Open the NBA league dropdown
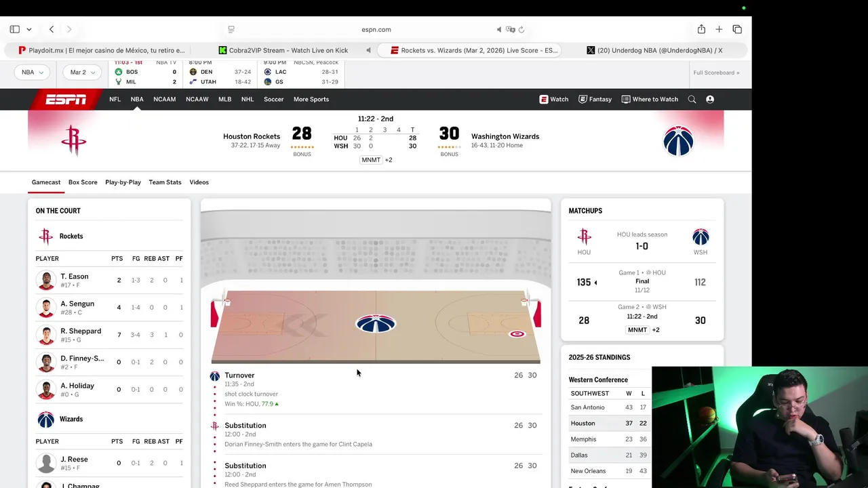 [32, 72]
